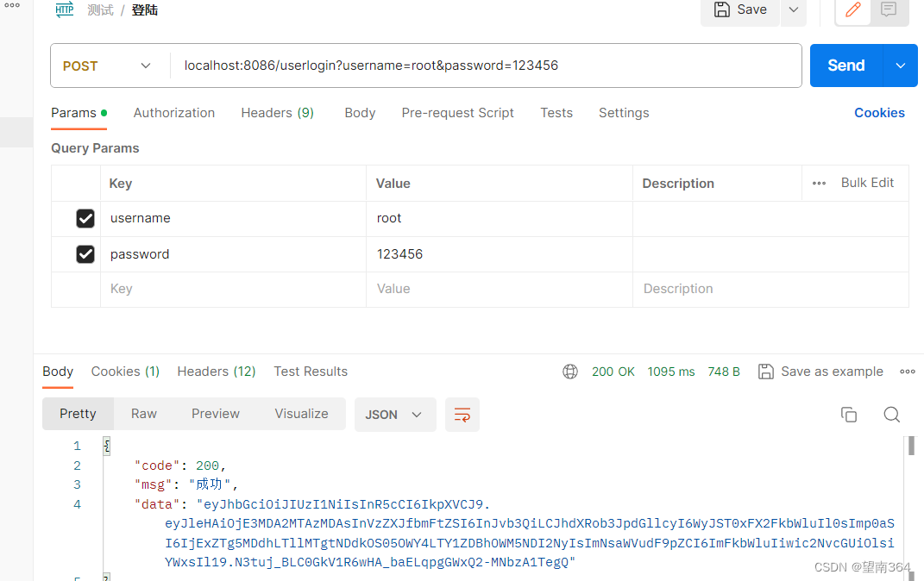The width and height of the screenshot is (924, 581).
Task: Open the comments icon
Action: (889, 10)
